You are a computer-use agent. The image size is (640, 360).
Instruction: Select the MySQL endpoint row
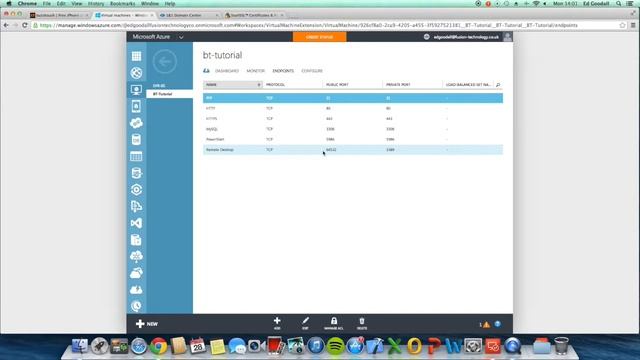click(353, 129)
